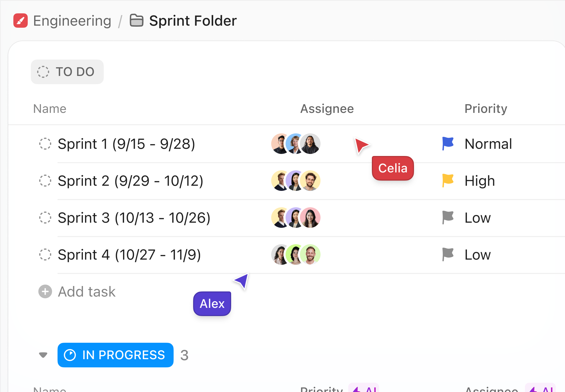Click Sprint 3's gray Low priority flag
Image resolution: width=565 pixels, height=392 pixels.
pyautogui.click(x=447, y=217)
